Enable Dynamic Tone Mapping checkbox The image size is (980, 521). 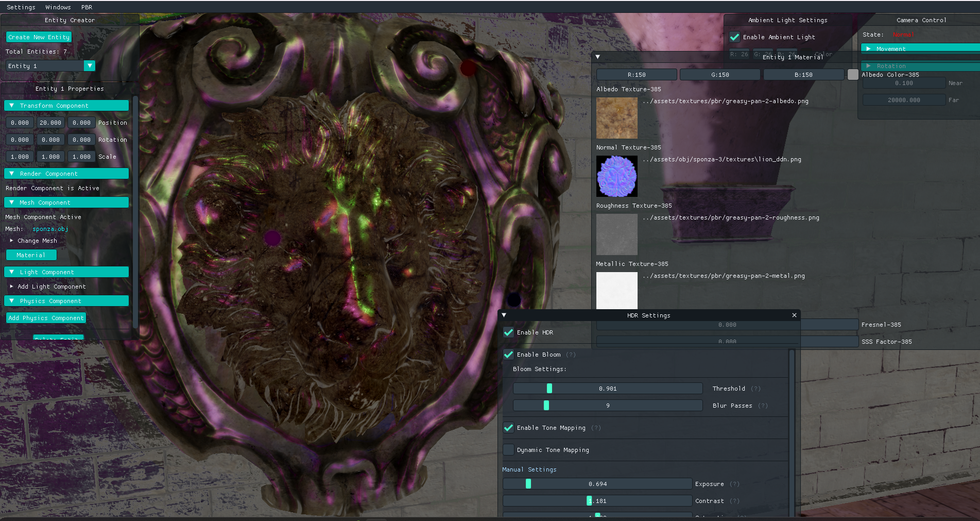click(508, 450)
